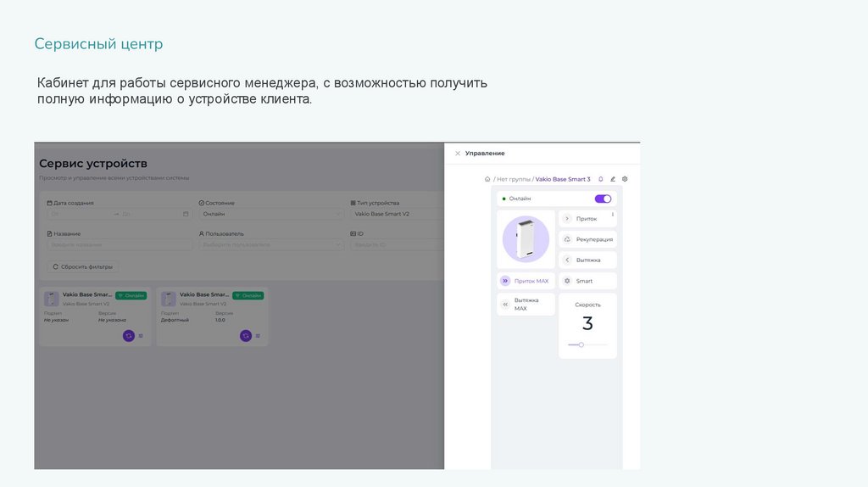The height and width of the screenshot is (487, 868).
Task: Click the speed value 3
Action: click(587, 323)
